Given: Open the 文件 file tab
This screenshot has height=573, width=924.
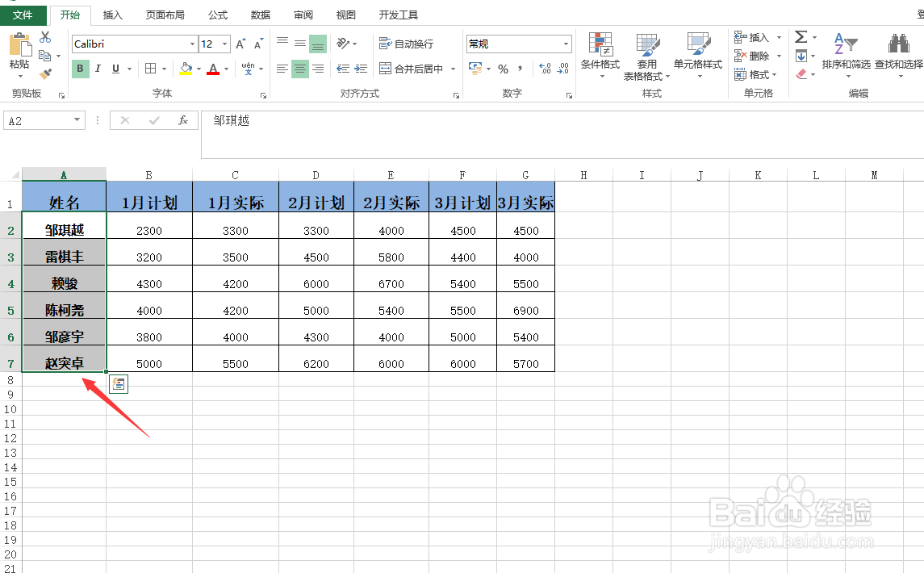Looking at the screenshot, I should click(23, 15).
